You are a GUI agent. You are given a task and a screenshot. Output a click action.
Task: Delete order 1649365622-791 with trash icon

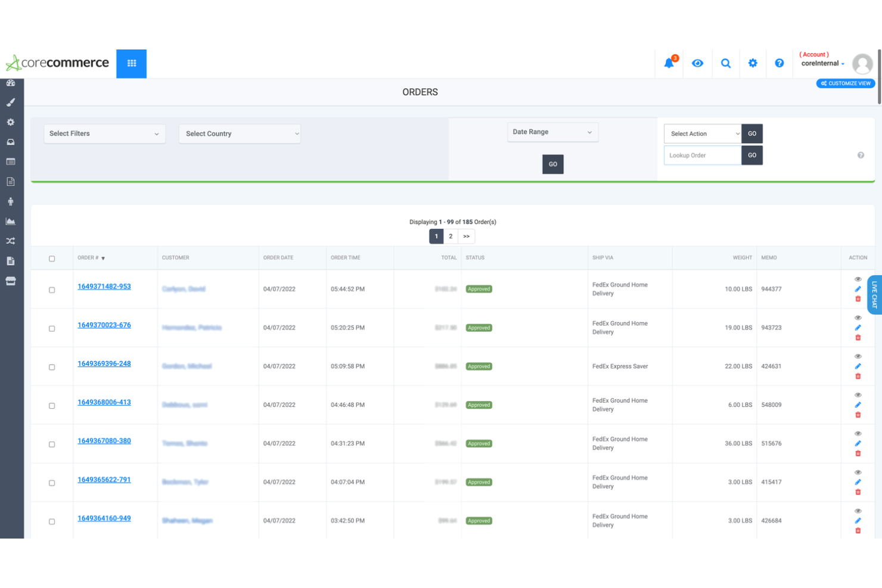[858, 492]
